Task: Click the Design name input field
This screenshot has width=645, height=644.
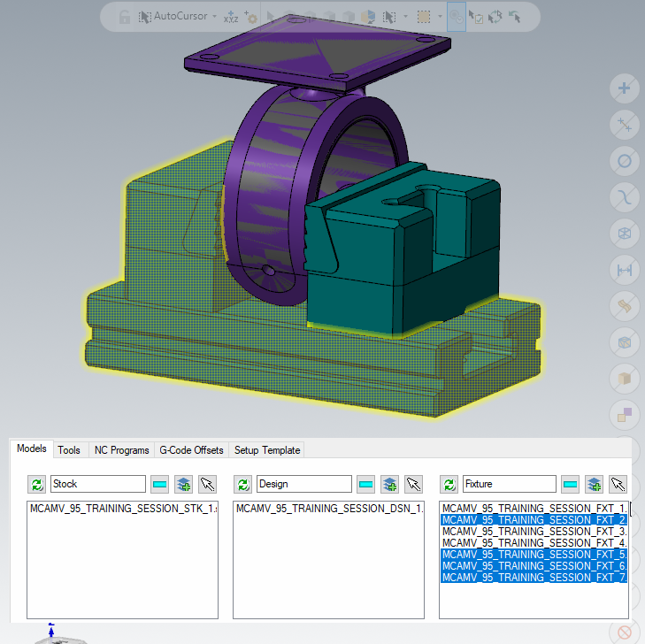Action: (x=304, y=484)
